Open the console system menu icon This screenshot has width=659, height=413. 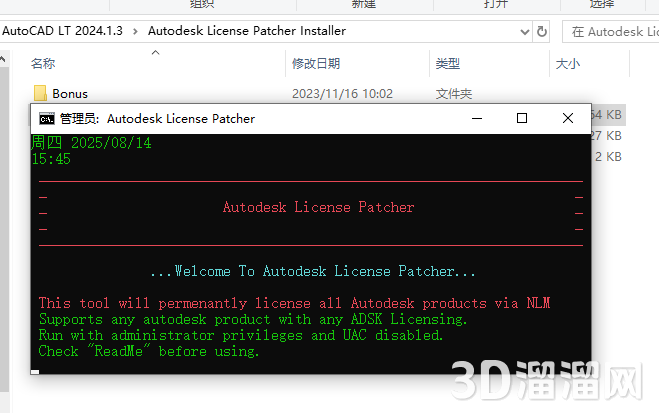click(x=47, y=119)
